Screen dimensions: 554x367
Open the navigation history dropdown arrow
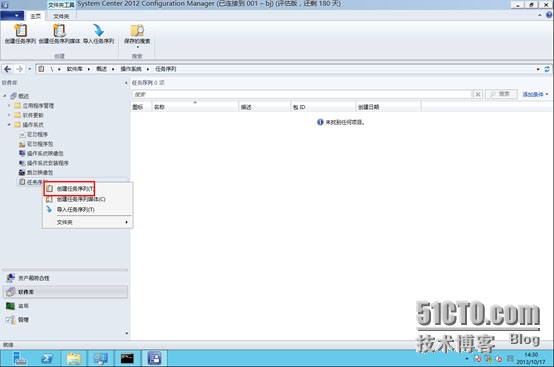point(30,69)
